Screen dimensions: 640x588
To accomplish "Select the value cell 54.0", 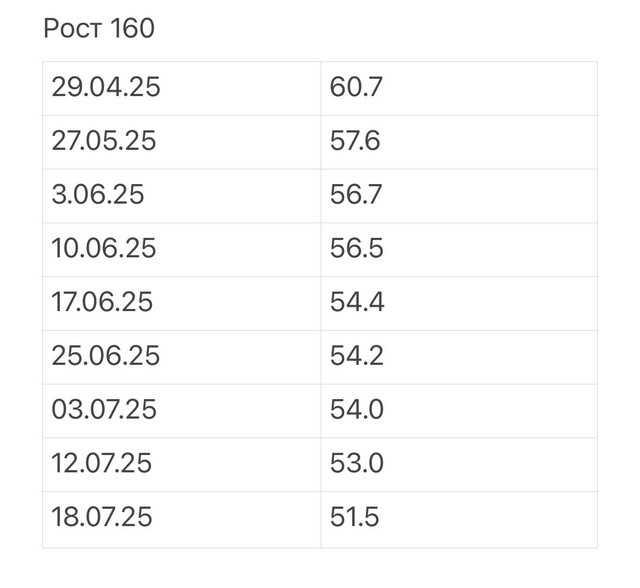I will coord(459,411).
